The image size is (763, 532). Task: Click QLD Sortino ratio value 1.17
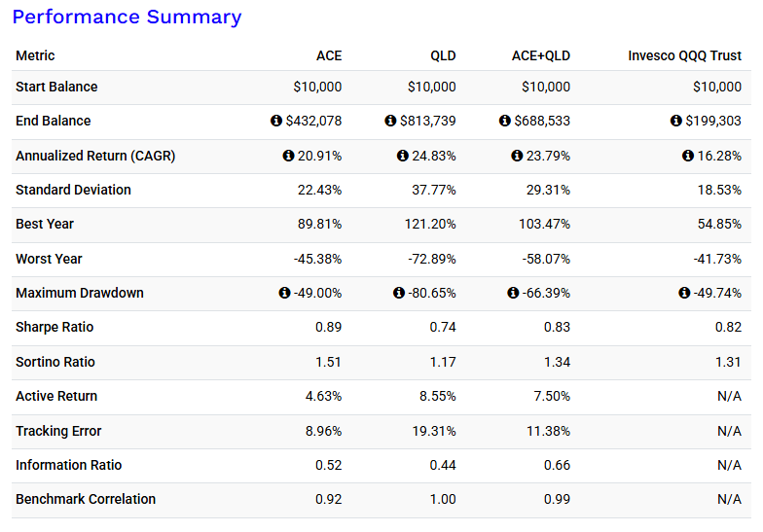(x=443, y=362)
